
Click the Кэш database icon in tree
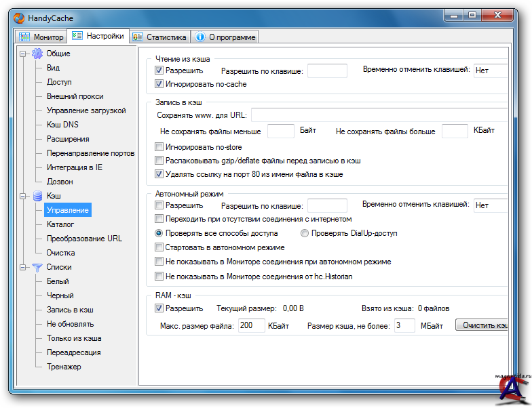coord(37,196)
